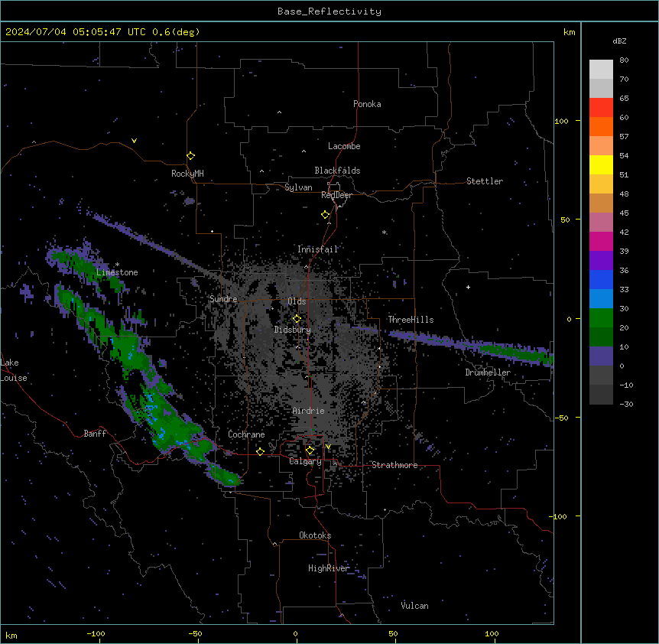This screenshot has height=644, width=659.
Task: Click the dBZ legend heading
Action: pos(619,41)
